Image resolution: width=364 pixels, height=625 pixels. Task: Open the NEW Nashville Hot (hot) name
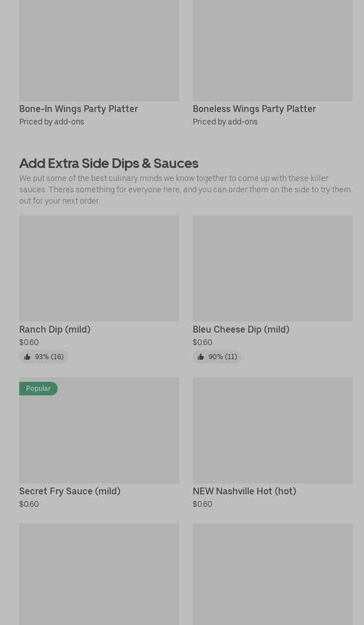(x=244, y=491)
